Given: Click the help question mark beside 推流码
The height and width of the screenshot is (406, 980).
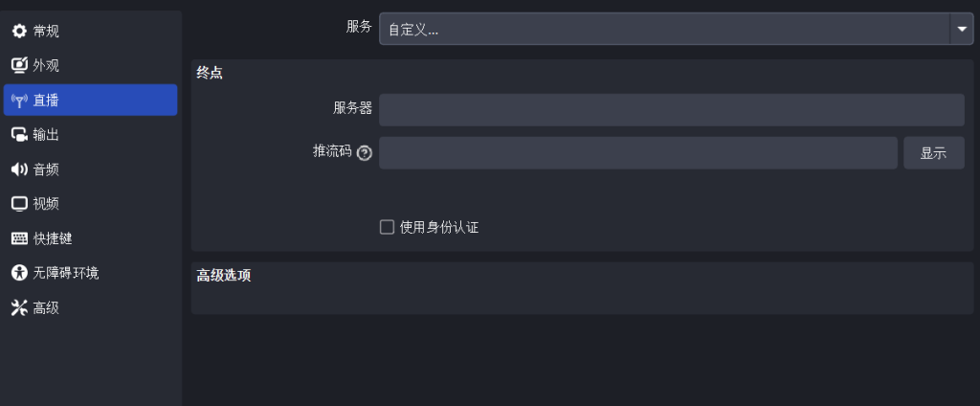Looking at the screenshot, I should click(365, 152).
